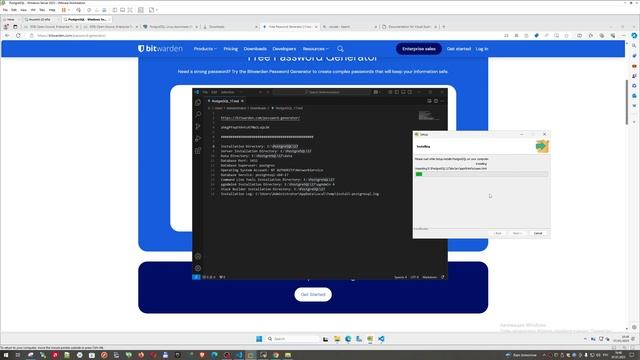Open the Explorer view in VS Code
The image size is (640, 360).
pyautogui.click(x=198, y=102)
